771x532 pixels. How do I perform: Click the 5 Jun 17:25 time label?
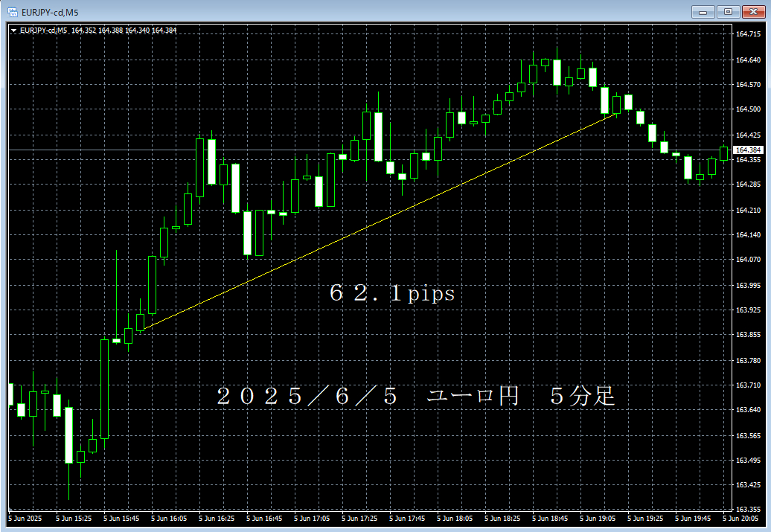point(360,519)
